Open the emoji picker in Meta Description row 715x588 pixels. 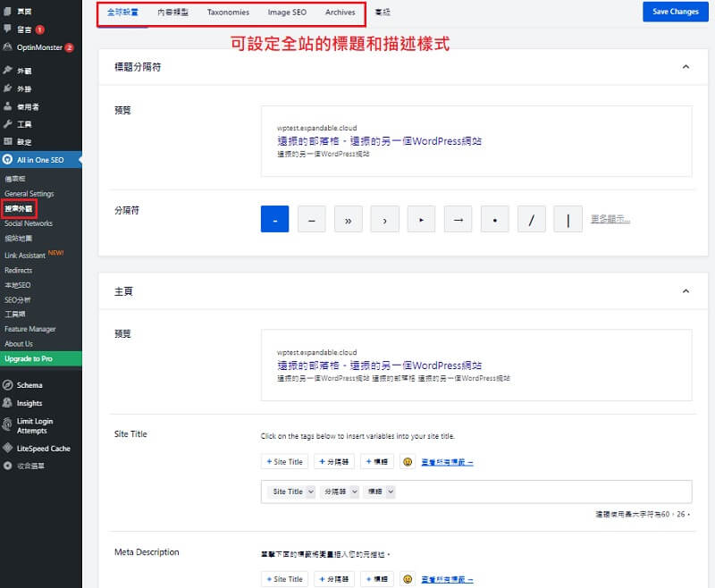pyautogui.click(x=408, y=579)
